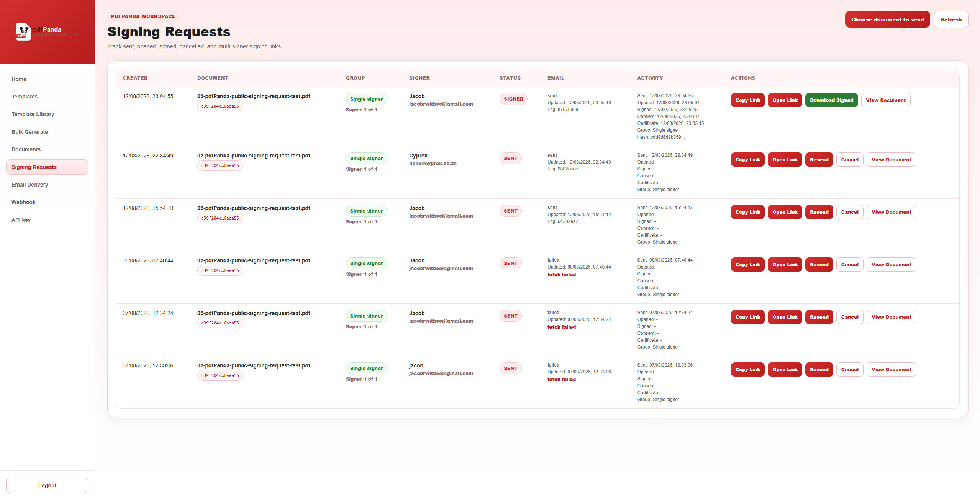View Document for the 12:34:24 request
This screenshot has height=498, width=980.
coord(891,317)
